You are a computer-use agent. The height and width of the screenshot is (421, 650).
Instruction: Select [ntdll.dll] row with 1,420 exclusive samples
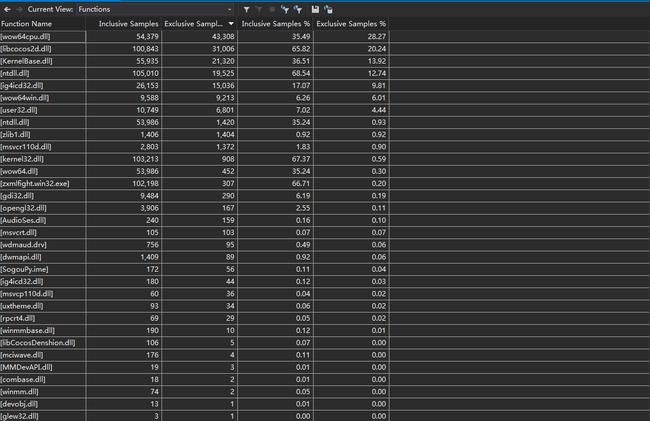194,122
